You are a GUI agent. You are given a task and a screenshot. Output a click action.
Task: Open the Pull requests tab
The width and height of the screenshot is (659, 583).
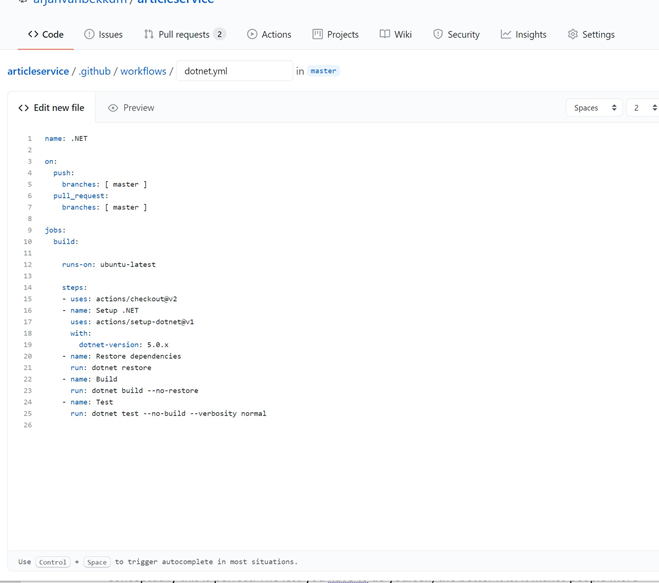click(185, 34)
